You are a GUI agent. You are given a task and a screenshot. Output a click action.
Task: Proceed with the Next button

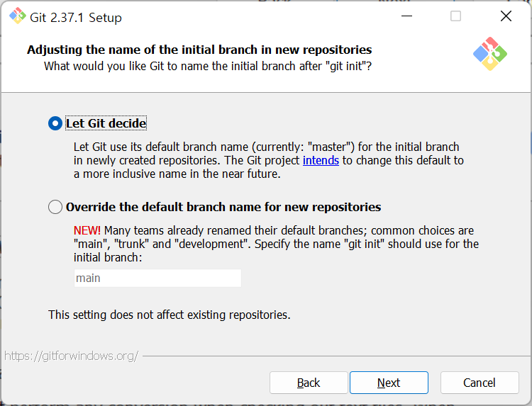click(389, 383)
